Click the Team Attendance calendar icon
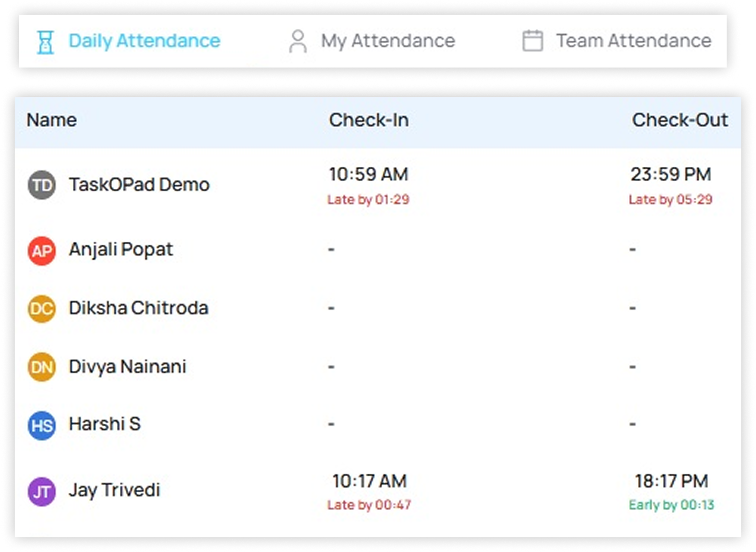This screenshot has height=552, width=756. (x=532, y=41)
